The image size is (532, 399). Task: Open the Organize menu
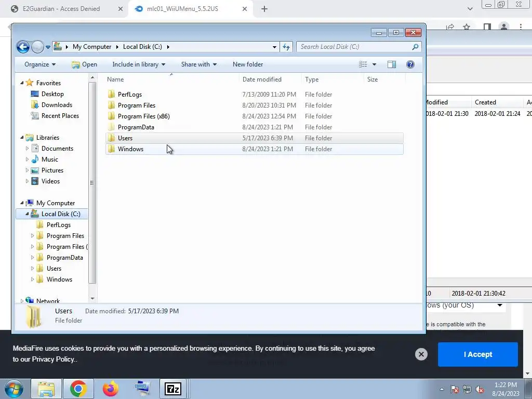point(40,64)
